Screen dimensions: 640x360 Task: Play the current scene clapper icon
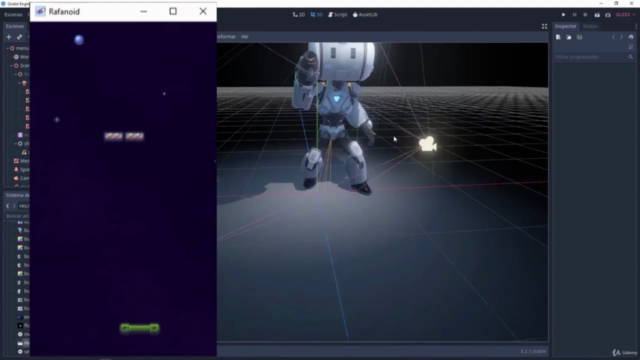tap(597, 15)
